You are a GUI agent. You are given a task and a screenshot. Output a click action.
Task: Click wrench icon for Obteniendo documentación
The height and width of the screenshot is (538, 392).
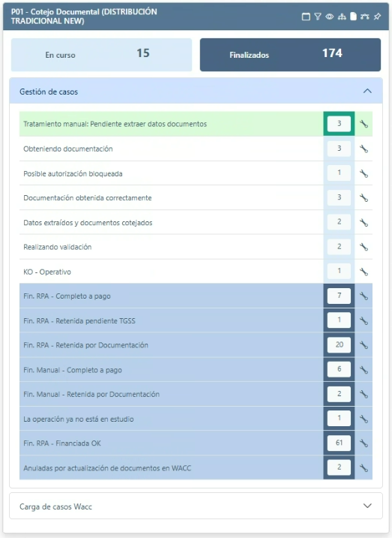[x=364, y=149]
